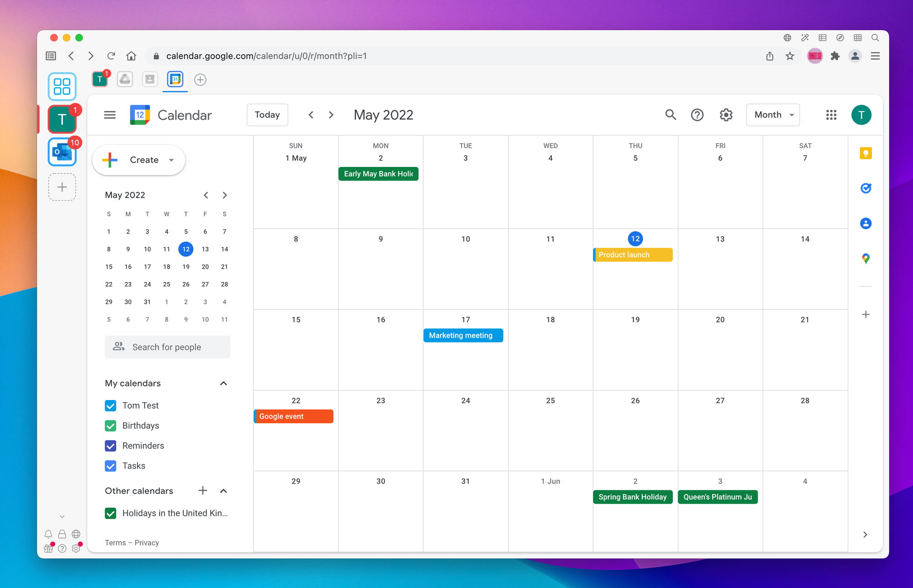Select the Marketing meeting event
Screen dimensions: 913x588
click(x=462, y=334)
